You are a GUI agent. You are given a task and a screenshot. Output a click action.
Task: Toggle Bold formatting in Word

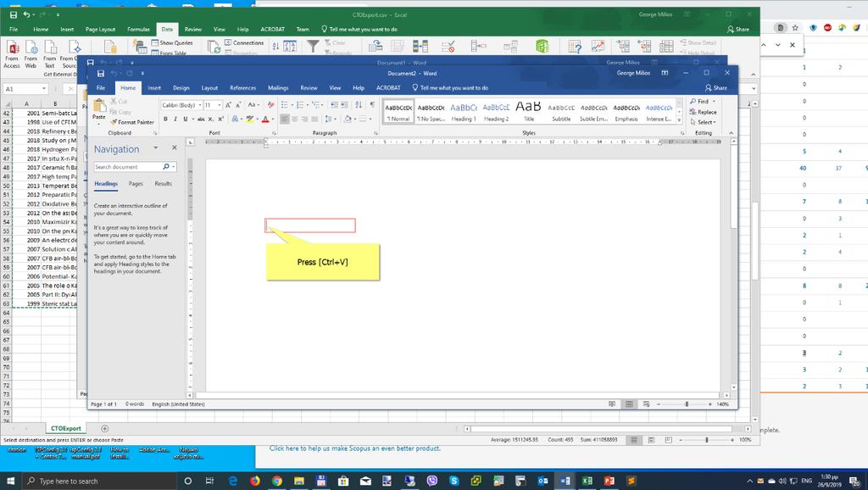point(165,119)
